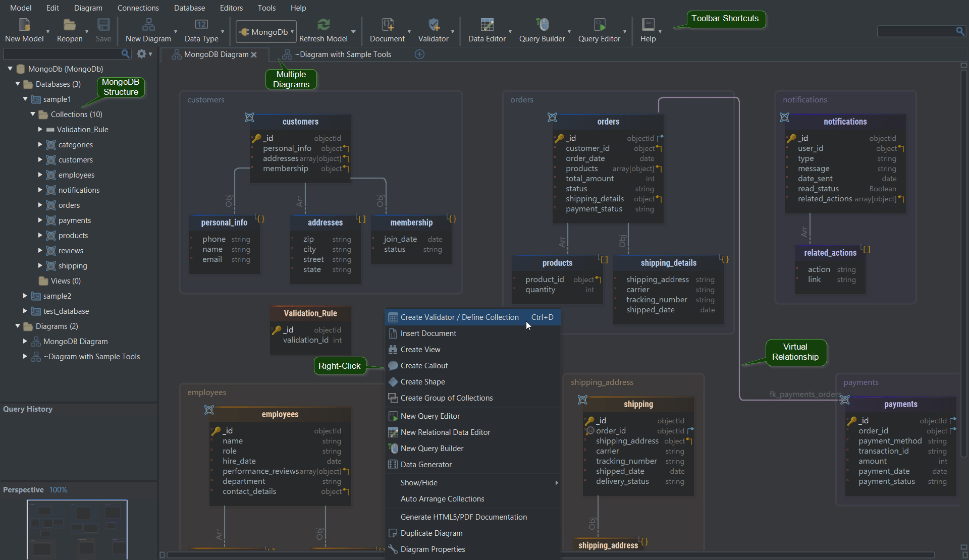Click the Validator toolbar icon
Viewport: 969px width, 560px height.
(433, 25)
